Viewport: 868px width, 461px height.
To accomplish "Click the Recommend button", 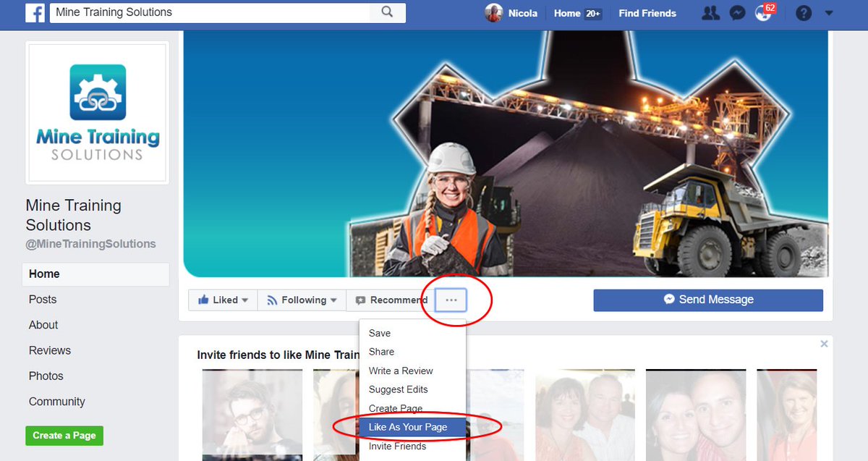I will click(391, 300).
